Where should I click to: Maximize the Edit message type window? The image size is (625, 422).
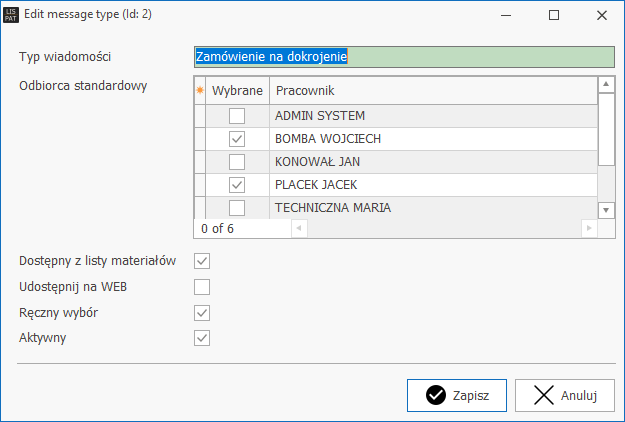pos(555,15)
